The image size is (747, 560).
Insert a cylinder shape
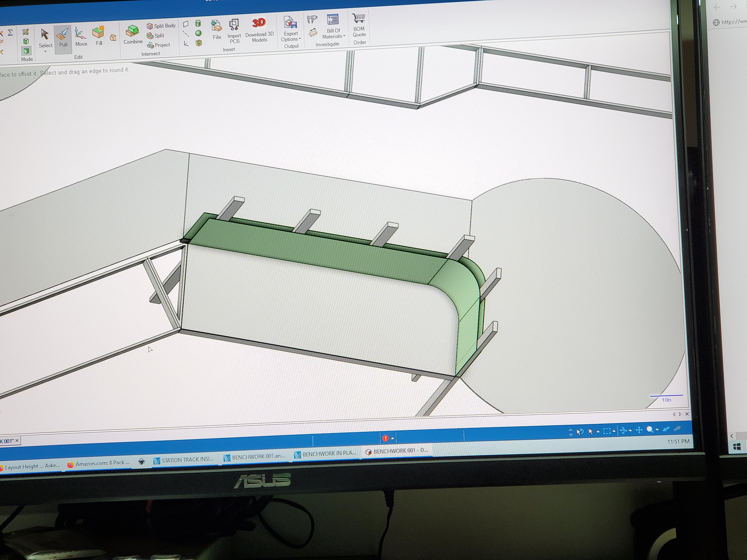click(198, 24)
